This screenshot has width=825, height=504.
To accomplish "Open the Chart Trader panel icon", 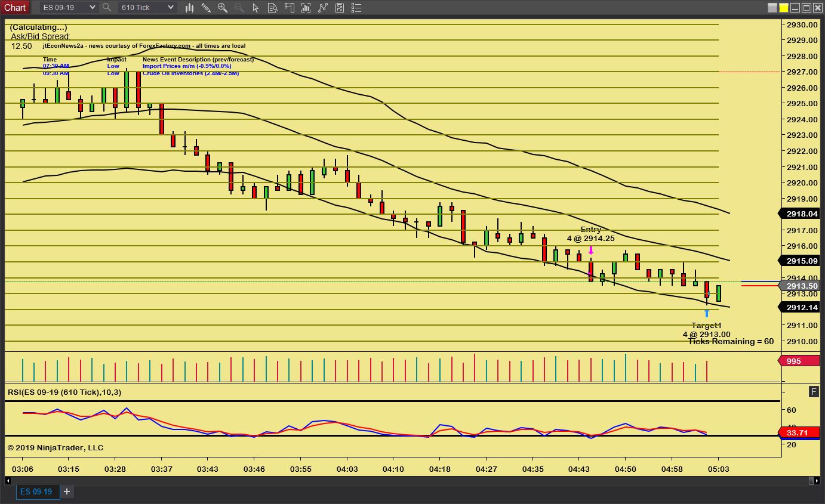I will point(290,8).
